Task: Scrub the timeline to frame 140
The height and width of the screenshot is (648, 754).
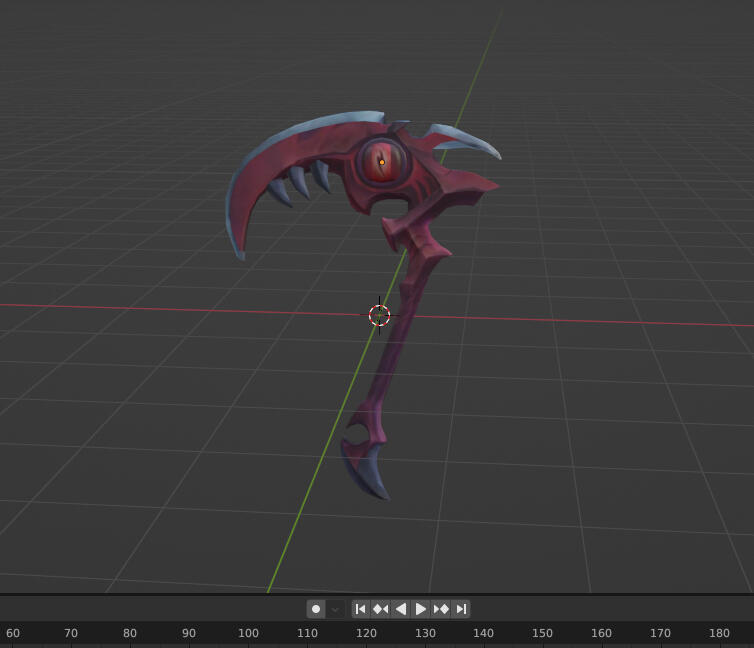Action: point(484,633)
